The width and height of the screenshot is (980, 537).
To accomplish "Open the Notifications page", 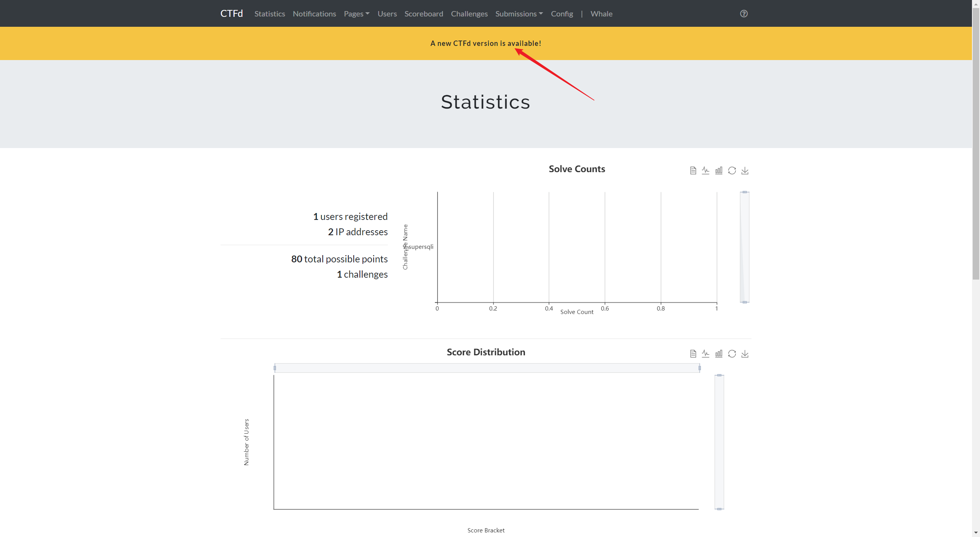I will (314, 14).
